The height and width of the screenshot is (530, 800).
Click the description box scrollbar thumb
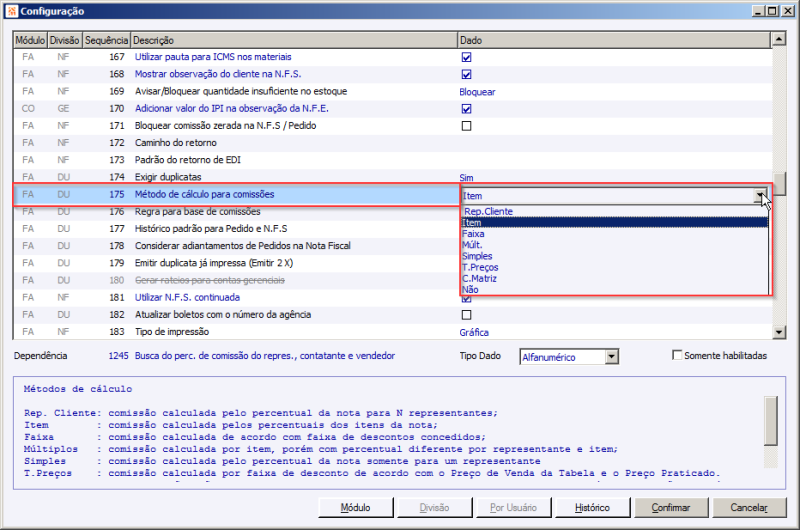pyautogui.click(x=770, y=421)
